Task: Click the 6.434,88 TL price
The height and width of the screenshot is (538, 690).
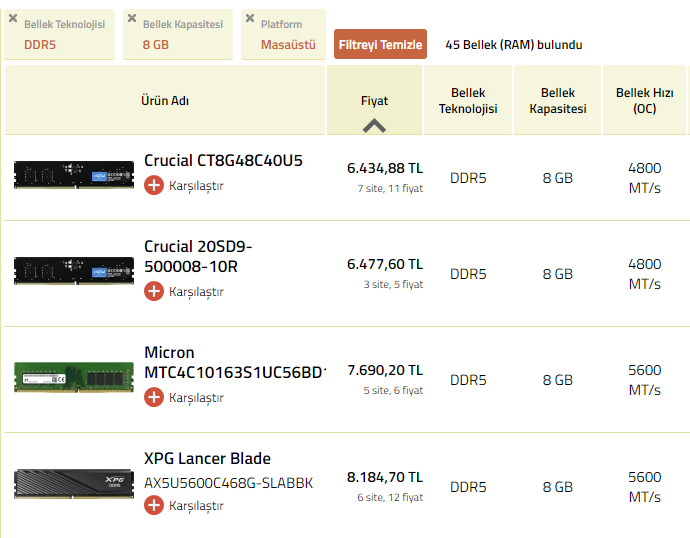Action: click(x=385, y=168)
